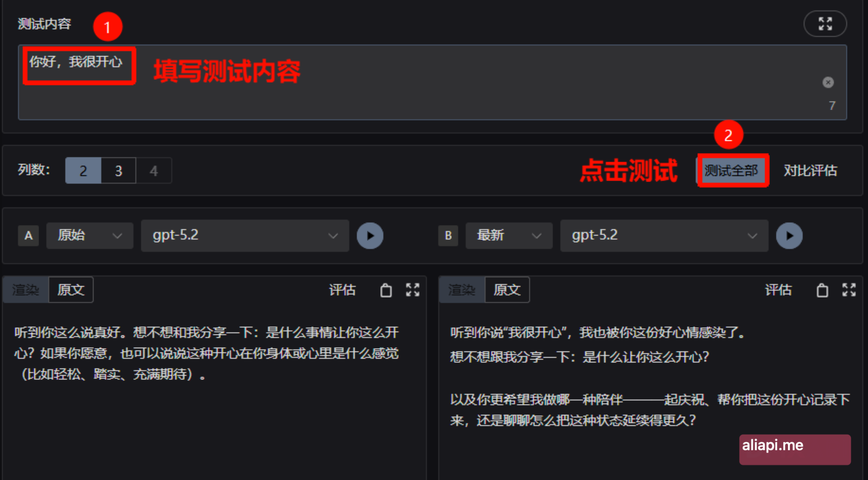Screen dimensions: 868x480
Task: Click panel B response paragraph starting 以及你更希望
Action: (x=650, y=410)
